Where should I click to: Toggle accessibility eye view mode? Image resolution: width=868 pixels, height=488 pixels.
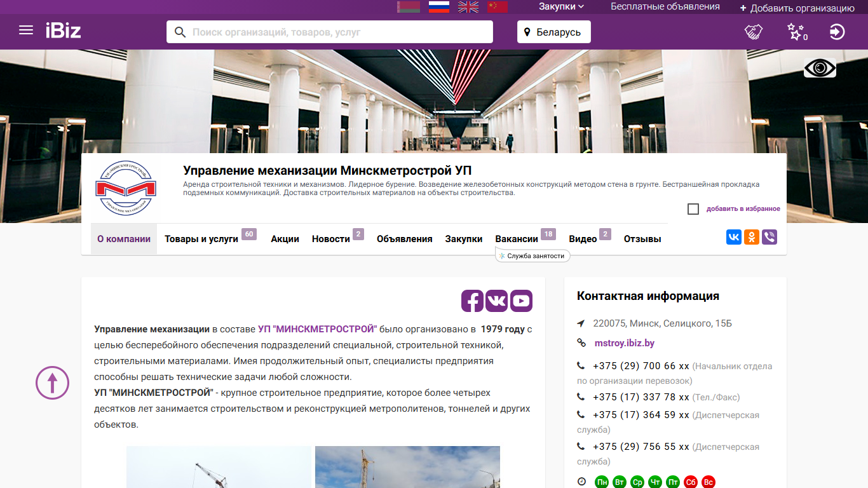click(x=820, y=68)
